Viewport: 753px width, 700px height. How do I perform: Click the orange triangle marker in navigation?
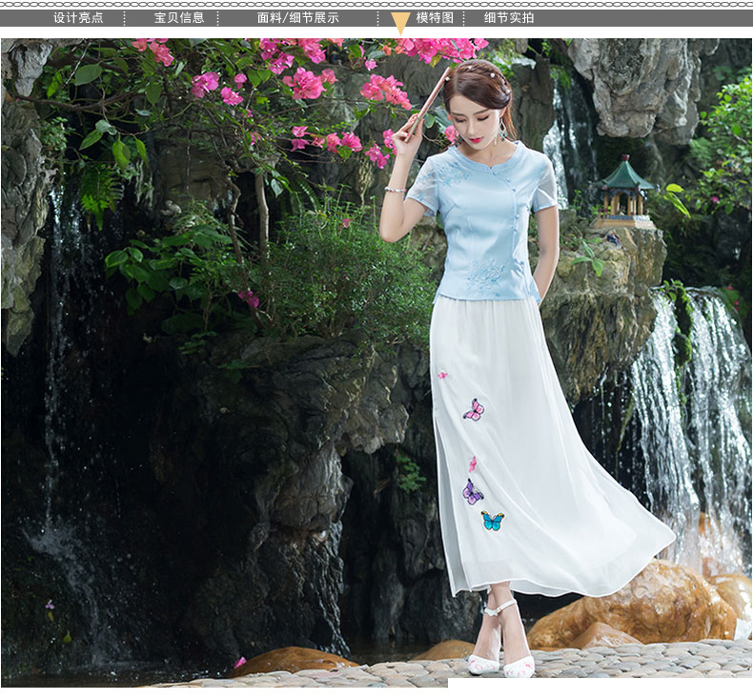pos(400,23)
